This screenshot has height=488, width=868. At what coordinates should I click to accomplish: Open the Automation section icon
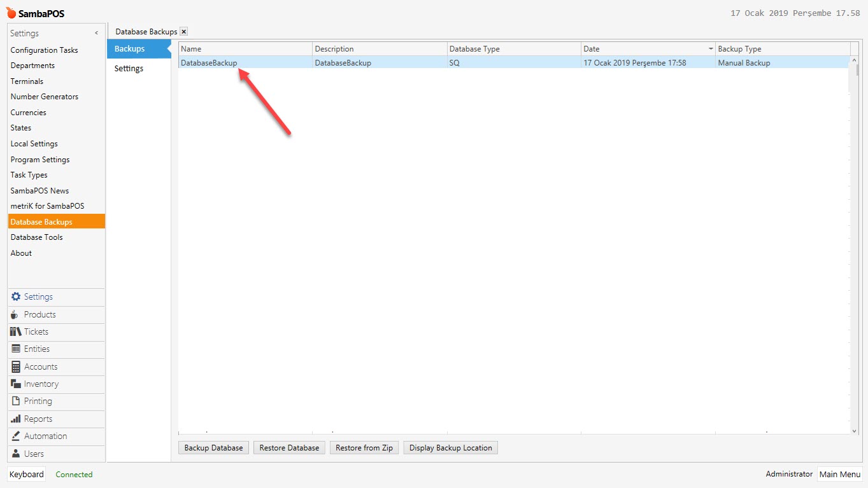point(15,436)
